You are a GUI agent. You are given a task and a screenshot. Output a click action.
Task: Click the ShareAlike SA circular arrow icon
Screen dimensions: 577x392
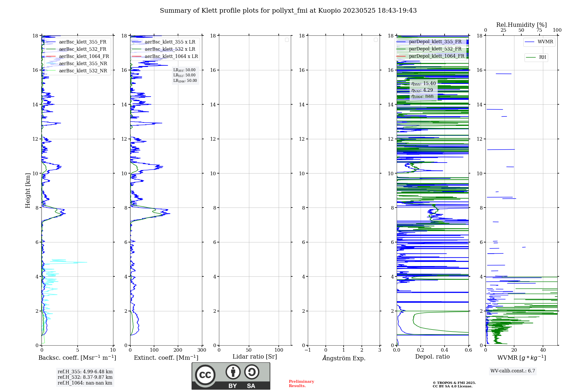tap(252, 372)
